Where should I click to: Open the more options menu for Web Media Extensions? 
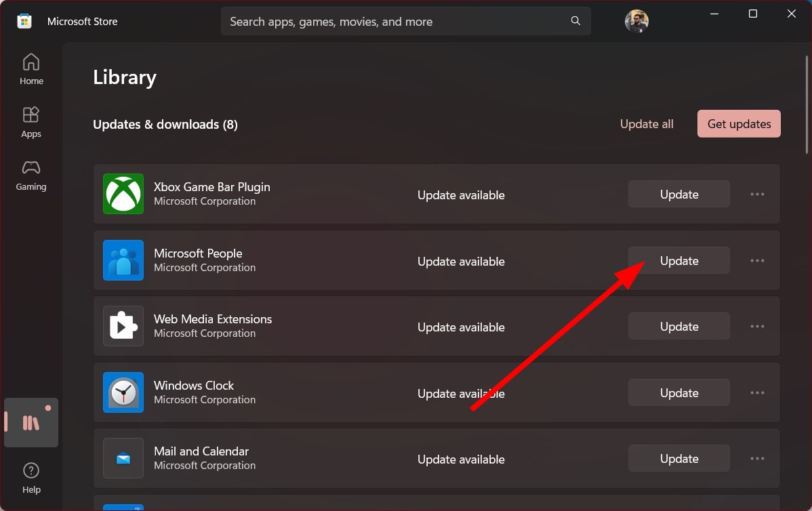point(757,326)
